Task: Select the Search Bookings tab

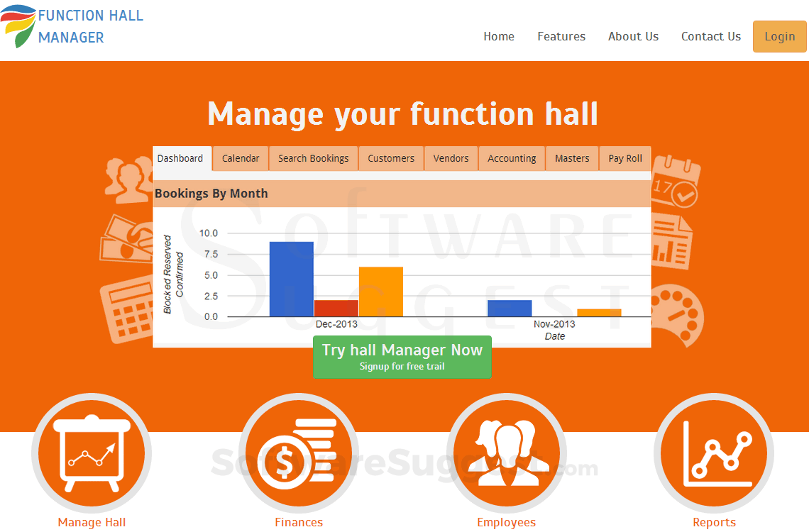Action: [x=314, y=158]
